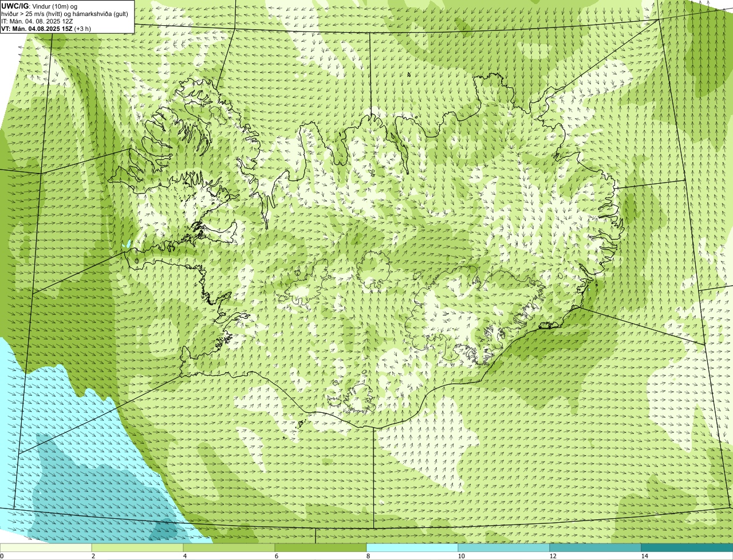Image resolution: width=733 pixels, height=560 pixels.
Task: Choose the 6–8 m/s darker green legend segment
Action: (x=321, y=548)
